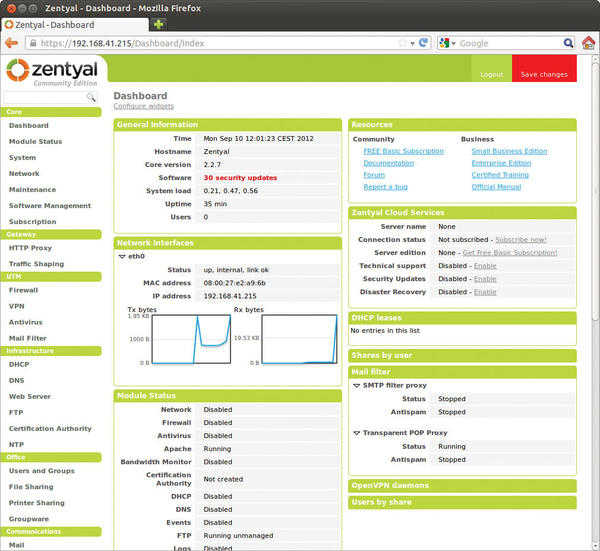The image size is (600, 551).
Task: Open the Enterprise Edition link
Action: pyautogui.click(x=501, y=163)
